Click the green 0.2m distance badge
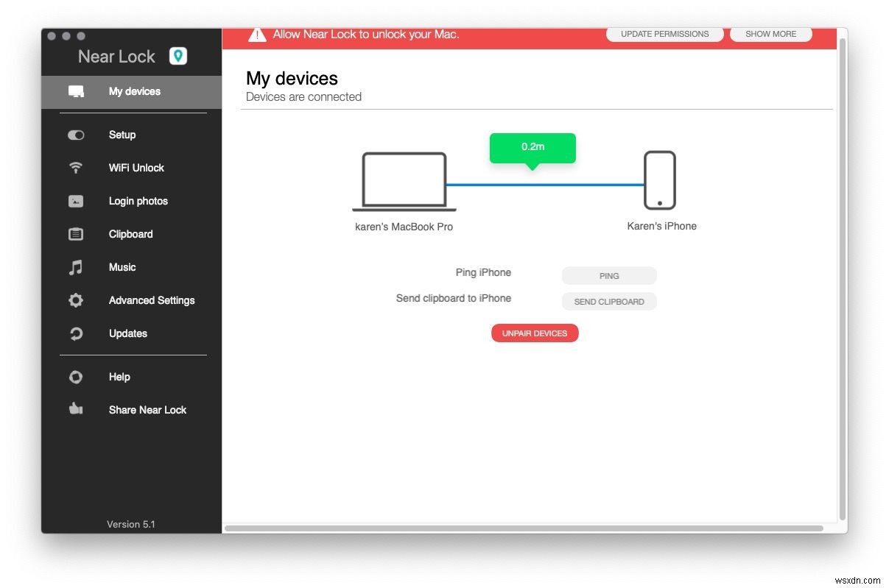889x588 pixels. click(x=533, y=146)
